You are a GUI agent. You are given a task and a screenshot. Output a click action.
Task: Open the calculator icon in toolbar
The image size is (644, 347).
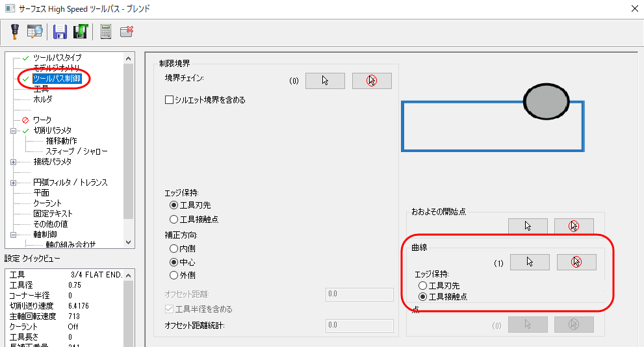point(105,32)
